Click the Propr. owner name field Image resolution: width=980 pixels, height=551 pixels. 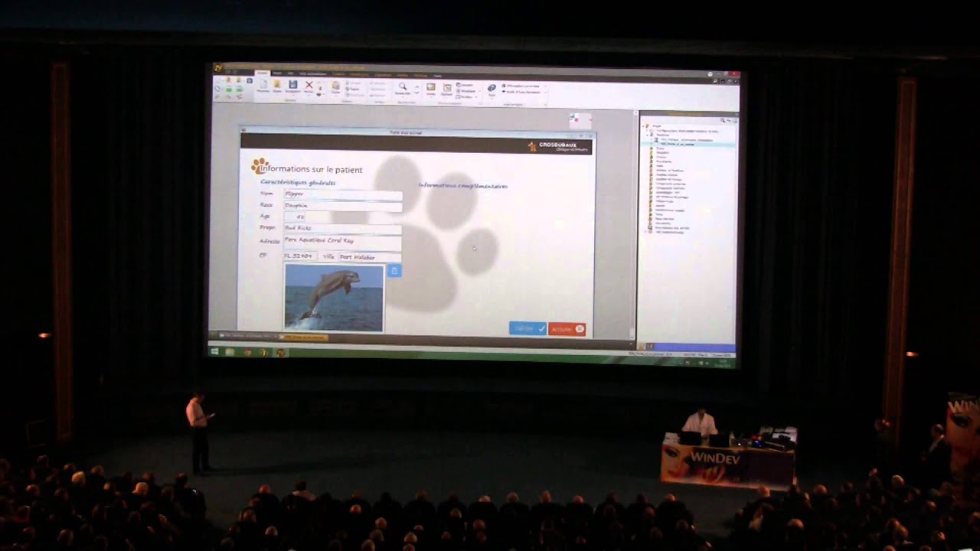coord(342,228)
